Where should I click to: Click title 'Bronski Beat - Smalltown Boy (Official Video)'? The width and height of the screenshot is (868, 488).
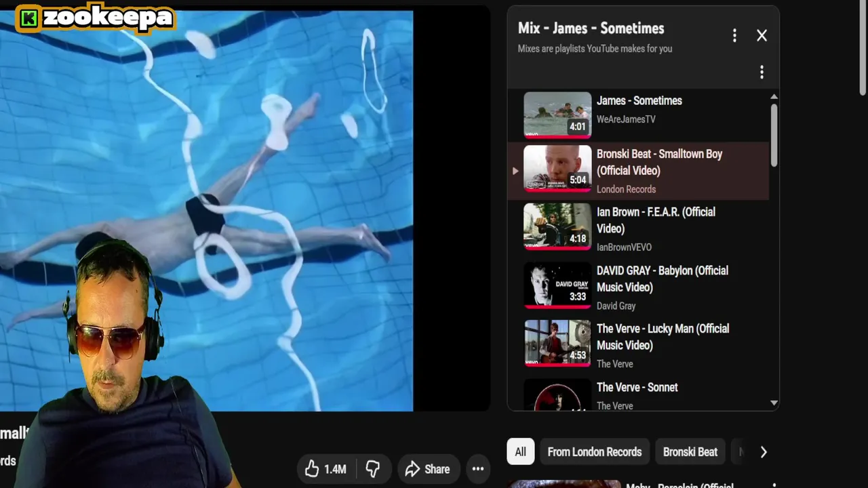(x=659, y=163)
